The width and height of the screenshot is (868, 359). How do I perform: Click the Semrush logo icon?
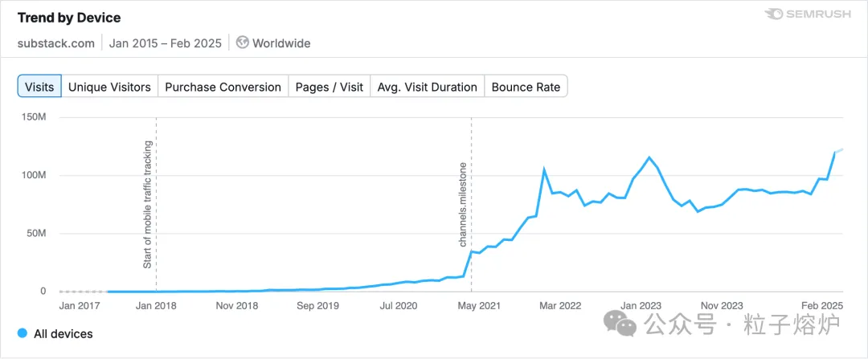pyautogui.click(x=773, y=15)
